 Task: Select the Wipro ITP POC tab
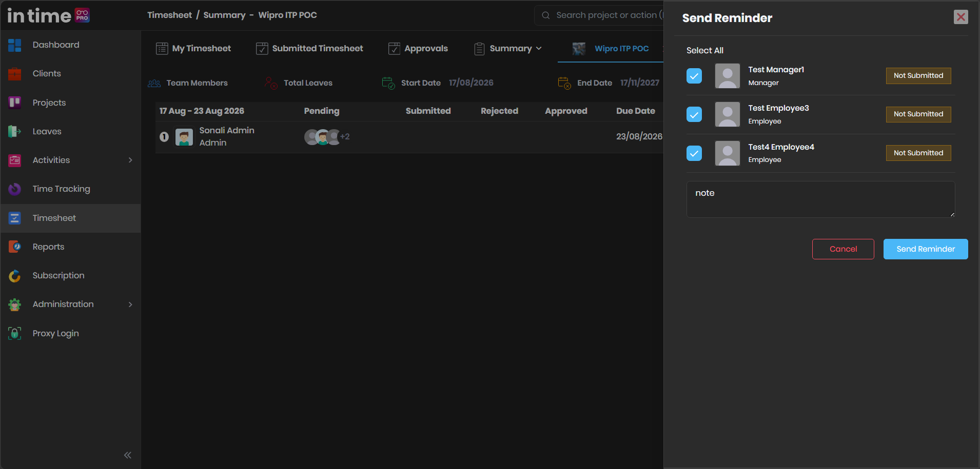pyautogui.click(x=611, y=49)
